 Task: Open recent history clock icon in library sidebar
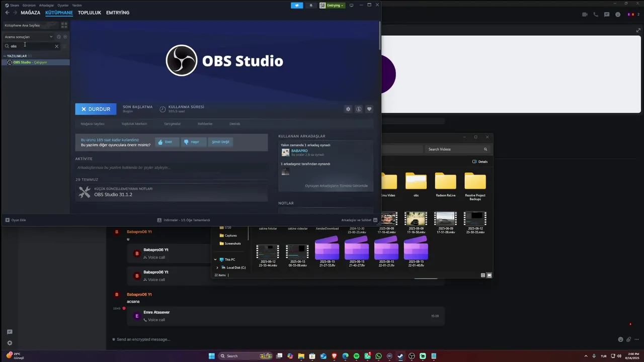coord(58,37)
